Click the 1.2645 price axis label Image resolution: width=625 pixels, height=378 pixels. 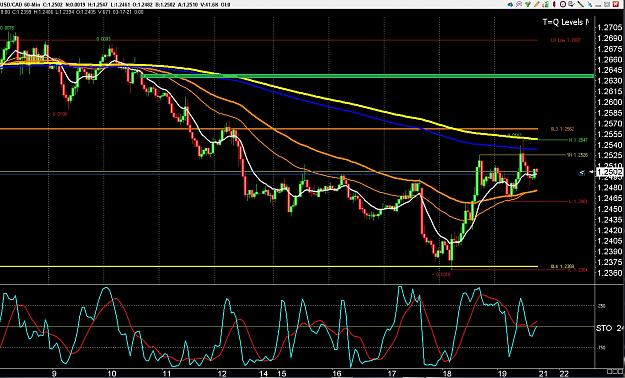pyautogui.click(x=609, y=70)
